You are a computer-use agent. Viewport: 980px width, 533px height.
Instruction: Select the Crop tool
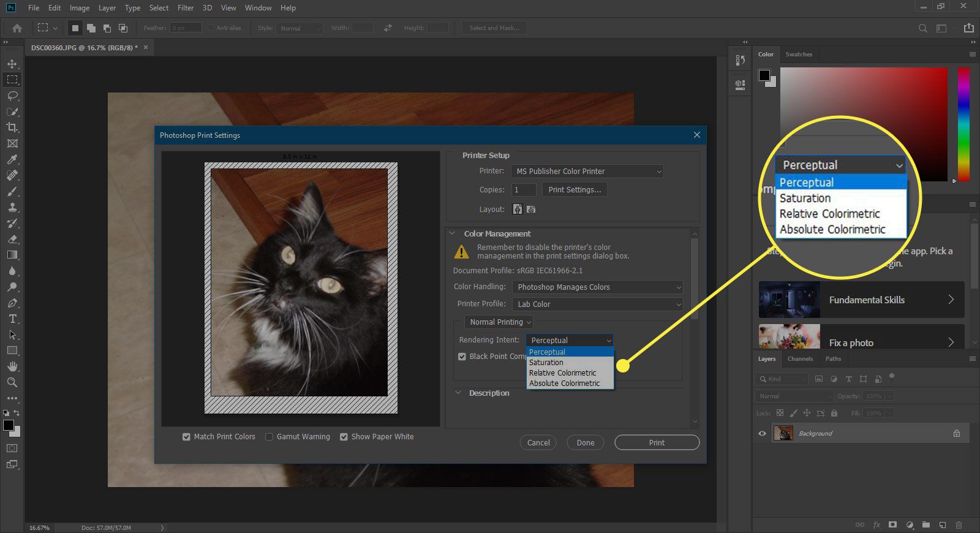(x=12, y=127)
